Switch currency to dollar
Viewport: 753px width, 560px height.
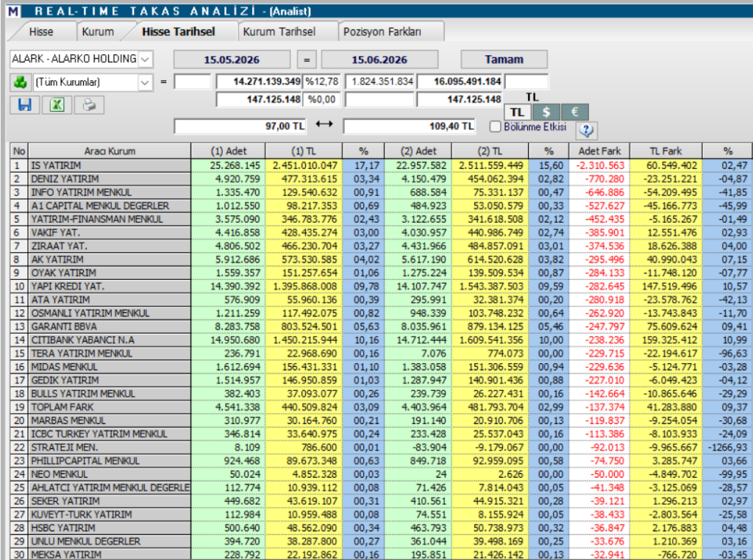(x=546, y=112)
